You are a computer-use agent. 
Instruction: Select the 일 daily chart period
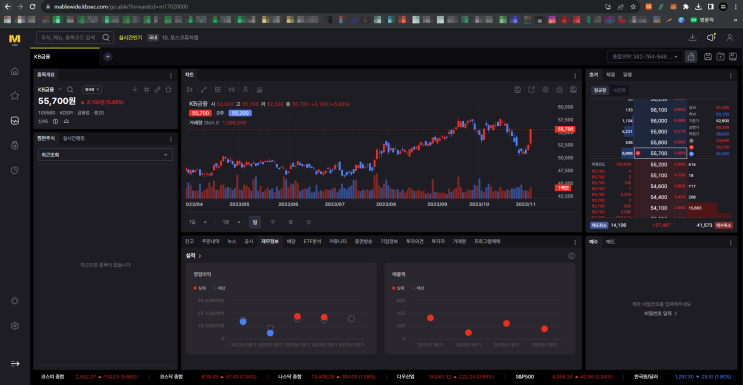point(254,222)
